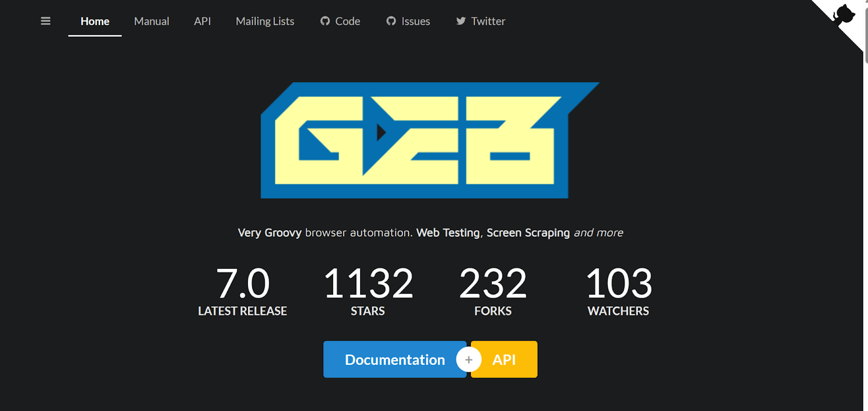Visit the Twitter link in the navbar
868x411 pixels.
point(481,21)
